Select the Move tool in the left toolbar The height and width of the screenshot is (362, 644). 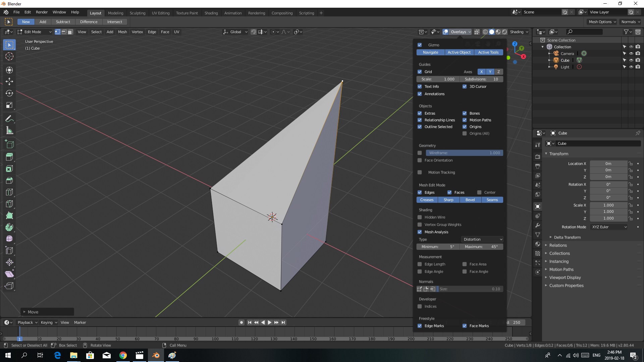(9, 81)
